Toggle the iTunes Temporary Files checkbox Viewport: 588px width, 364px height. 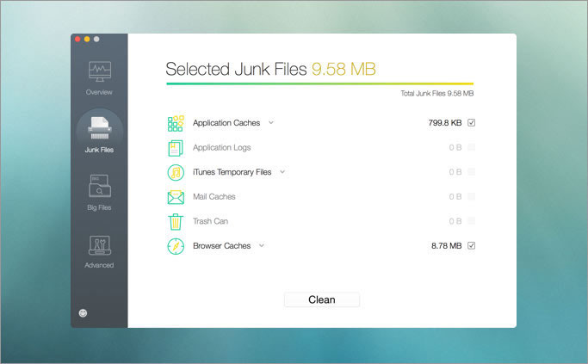[x=472, y=172]
